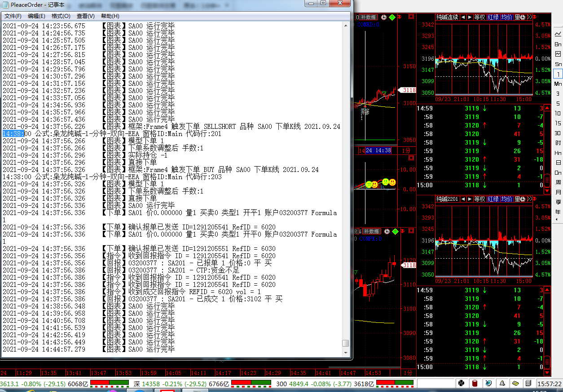Click next arrow in 纯碱连续 panel
The width and height of the screenshot is (563, 392).
(x=470, y=17)
